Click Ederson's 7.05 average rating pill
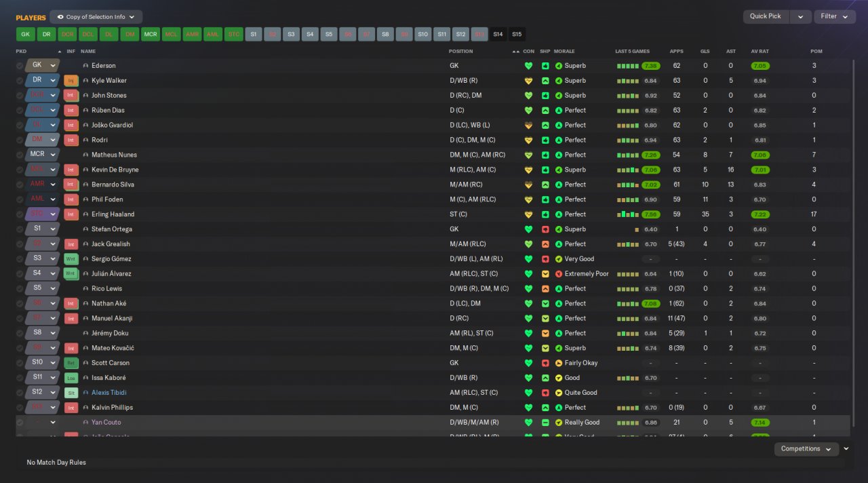Image resolution: width=868 pixels, height=483 pixels. point(760,66)
